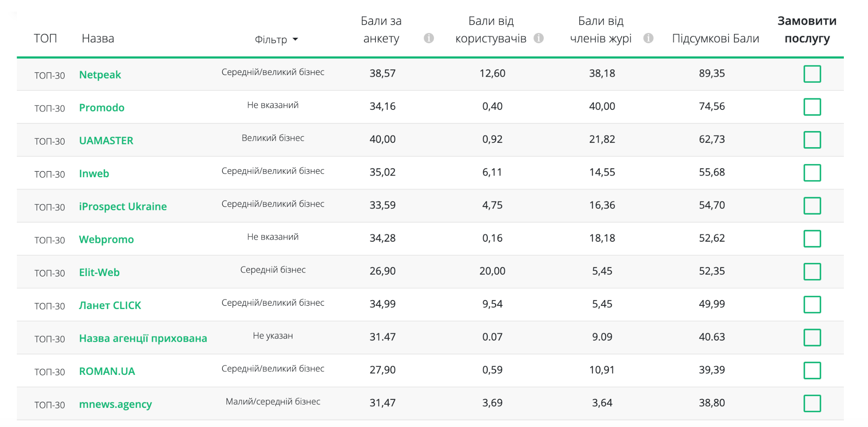Follow the iProspect Ukraine link

point(123,207)
